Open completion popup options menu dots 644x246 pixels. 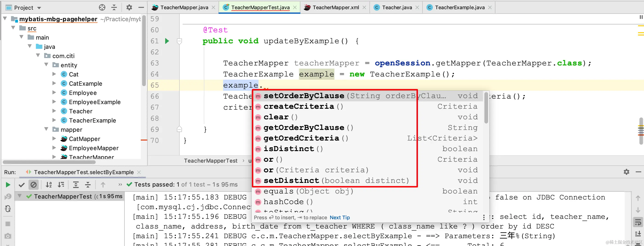(484, 217)
